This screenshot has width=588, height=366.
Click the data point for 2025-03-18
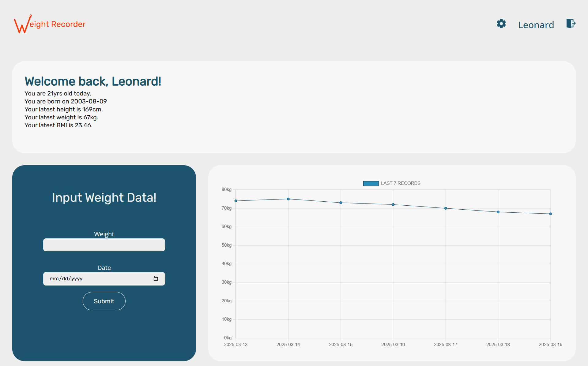pos(498,211)
